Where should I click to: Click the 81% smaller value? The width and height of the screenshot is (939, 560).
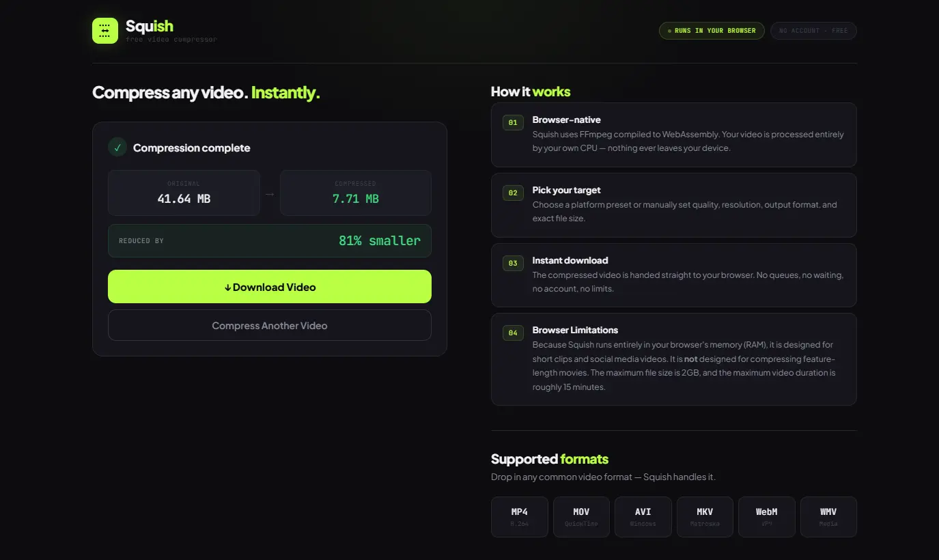[x=380, y=240]
